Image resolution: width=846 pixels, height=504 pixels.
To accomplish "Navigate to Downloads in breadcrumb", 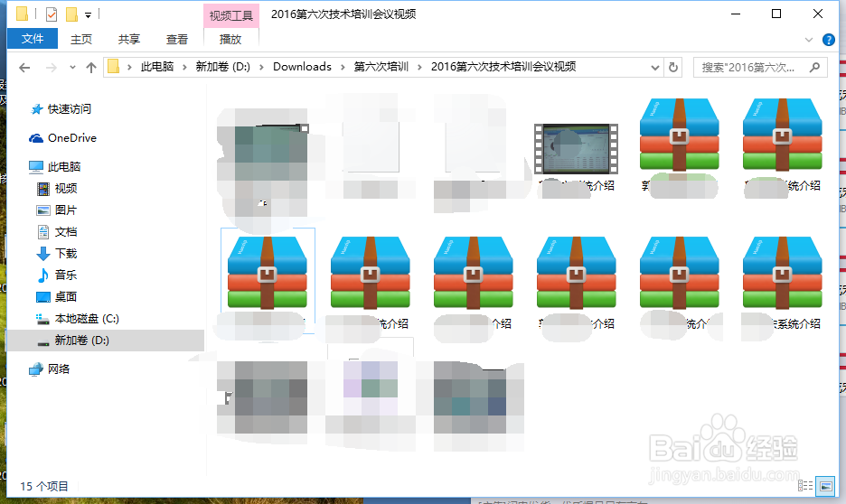I will [302, 67].
